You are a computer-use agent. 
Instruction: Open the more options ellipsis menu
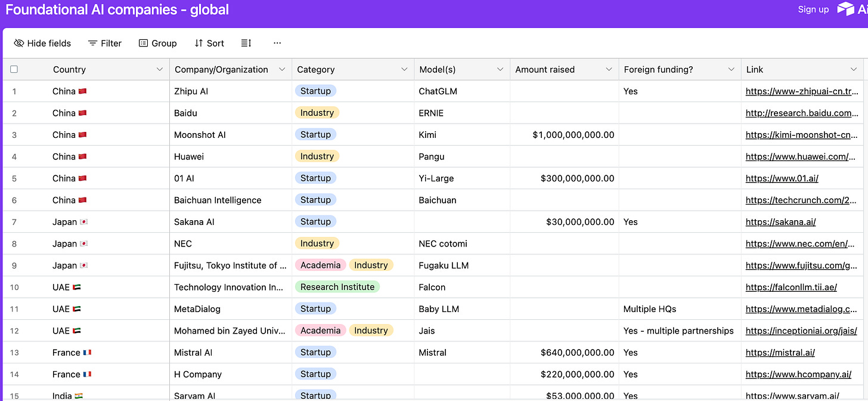277,43
